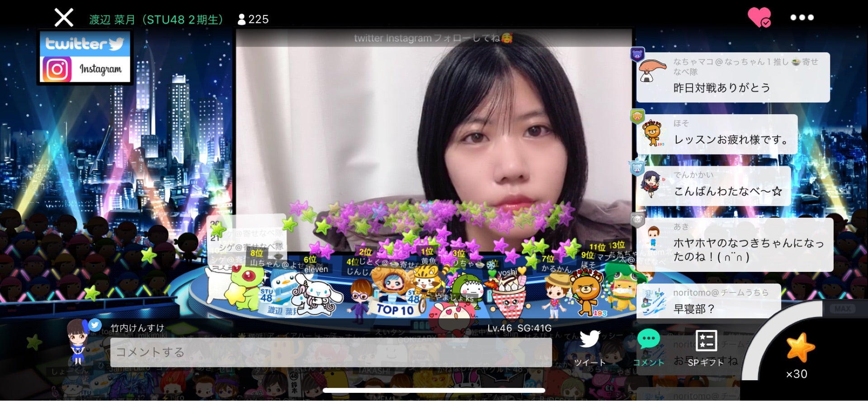Tap the purple bear badge beside なちゃマコ's comment
The width and height of the screenshot is (868, 401).
(x=637, y=55)
